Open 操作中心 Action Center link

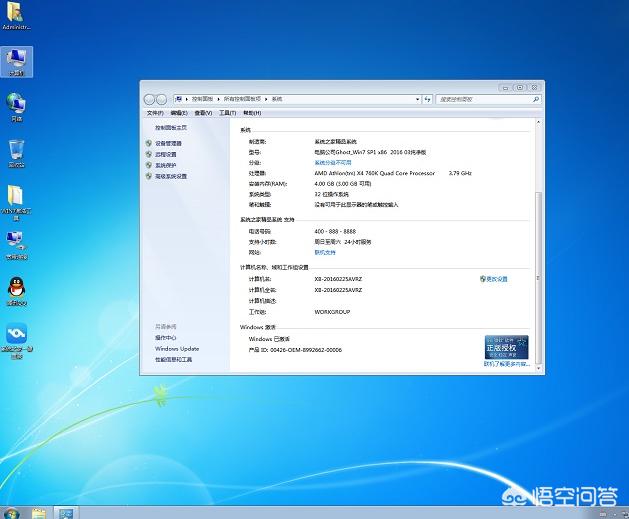coord(166,338)
